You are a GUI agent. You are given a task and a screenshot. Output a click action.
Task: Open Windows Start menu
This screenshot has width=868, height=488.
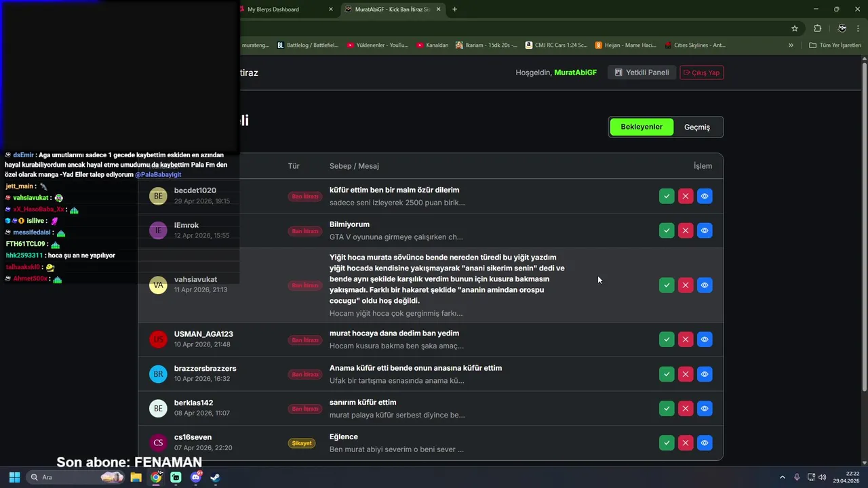(14, 477)
